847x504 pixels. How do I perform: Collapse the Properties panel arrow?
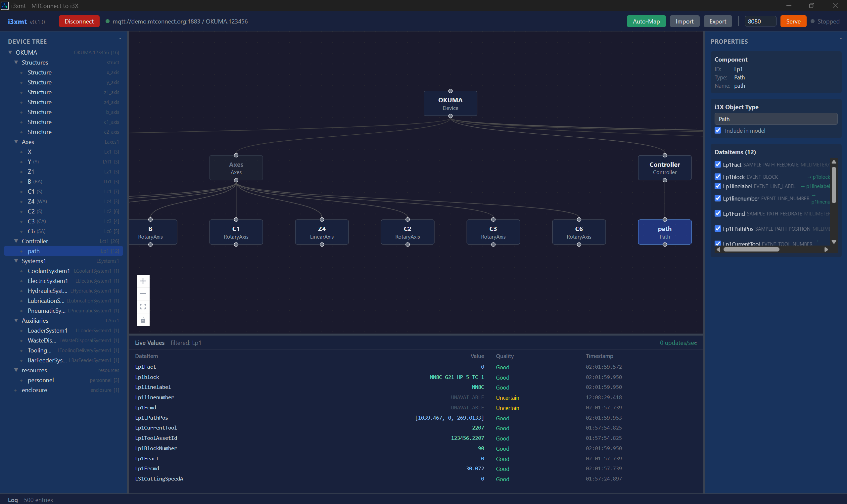pos(841,39)
